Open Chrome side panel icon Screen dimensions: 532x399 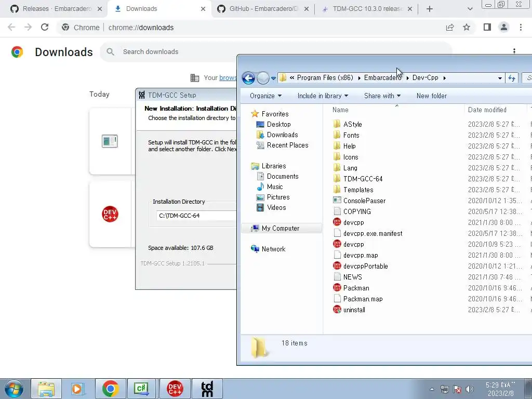[487, 28]
